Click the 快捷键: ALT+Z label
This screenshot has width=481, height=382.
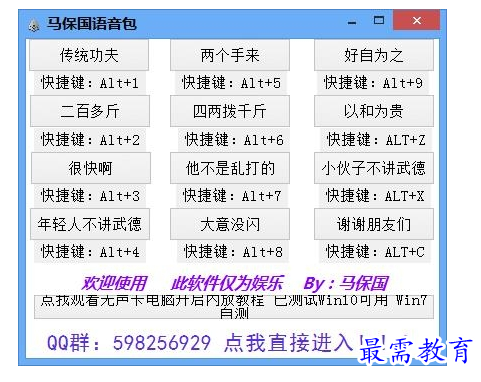tap(376, 139)
